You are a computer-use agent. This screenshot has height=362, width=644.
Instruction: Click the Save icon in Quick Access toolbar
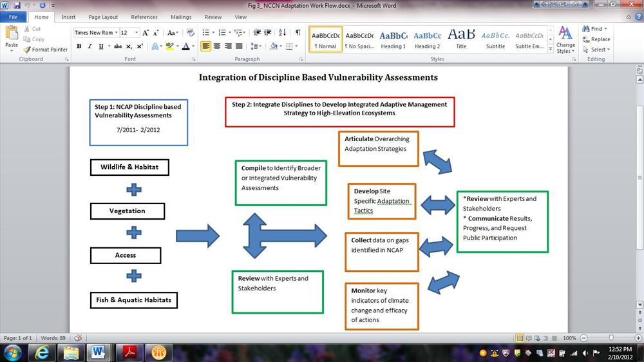tap(17, 5)
